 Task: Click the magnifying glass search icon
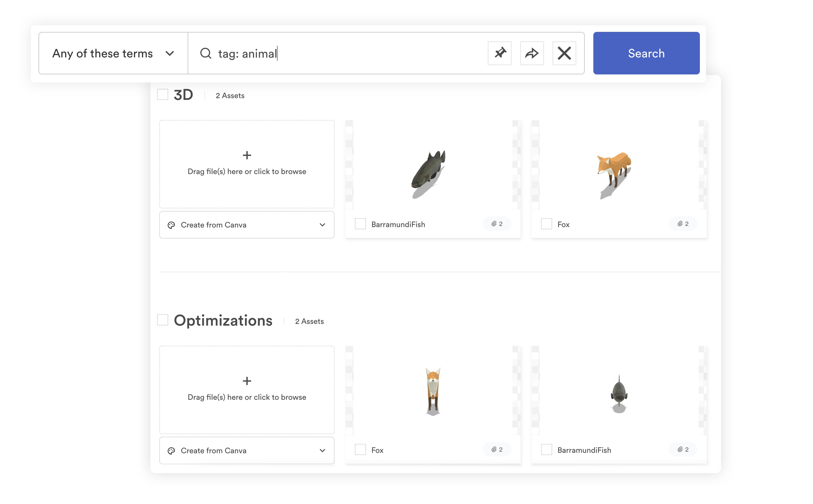(x=205, y=53)
